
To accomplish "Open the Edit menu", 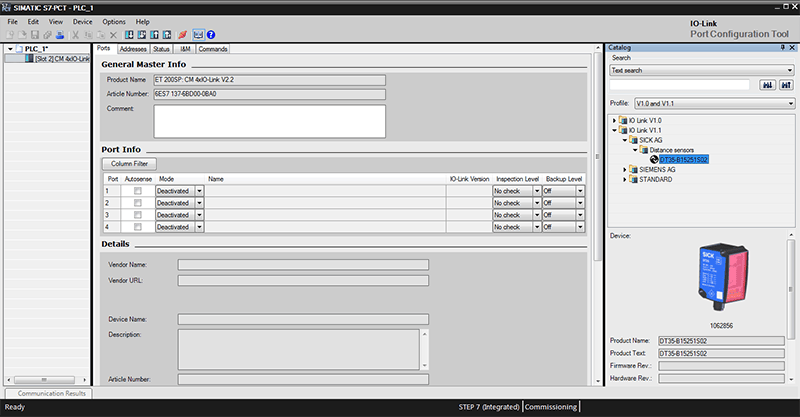I will (33, 22).
